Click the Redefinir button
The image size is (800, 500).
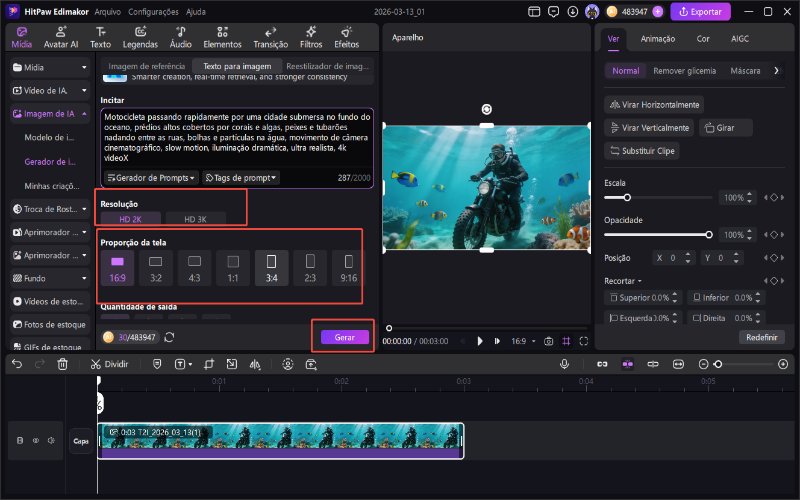click(x=762, y=337)
